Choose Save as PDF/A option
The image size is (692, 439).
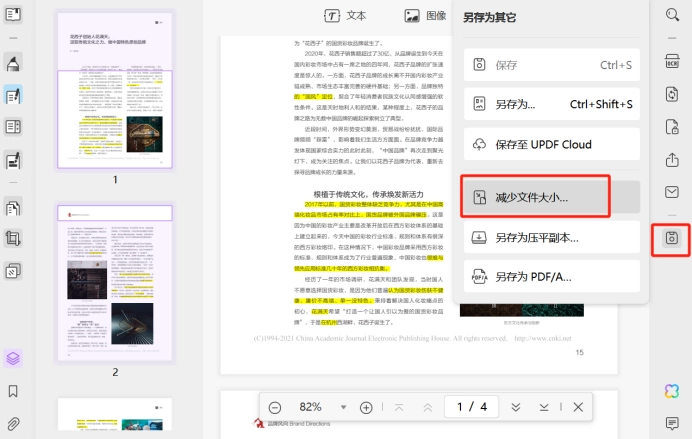[552, 277]
